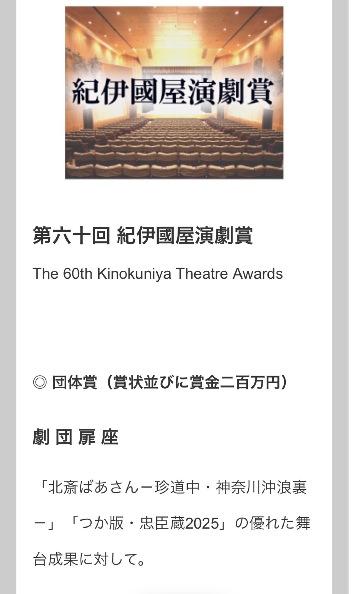The image size is (364, 594).
Task: Select the 第六十回 text in the heading
Action: pyautogui.click(x=71, y=235)
